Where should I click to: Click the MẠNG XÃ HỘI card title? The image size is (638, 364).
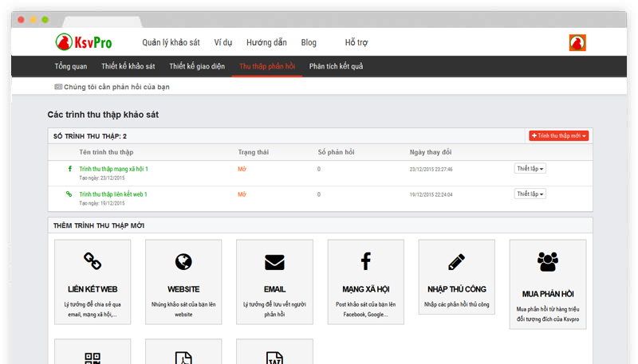(366, 289)
